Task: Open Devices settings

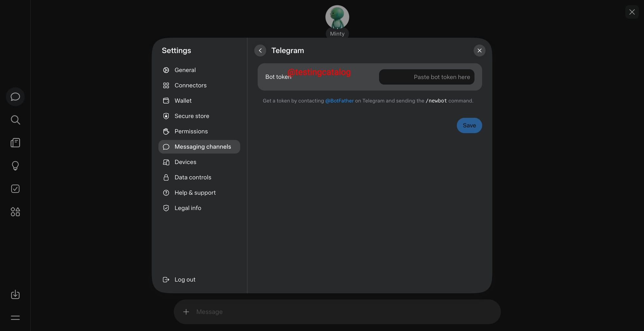Action: tap(199, 162)
